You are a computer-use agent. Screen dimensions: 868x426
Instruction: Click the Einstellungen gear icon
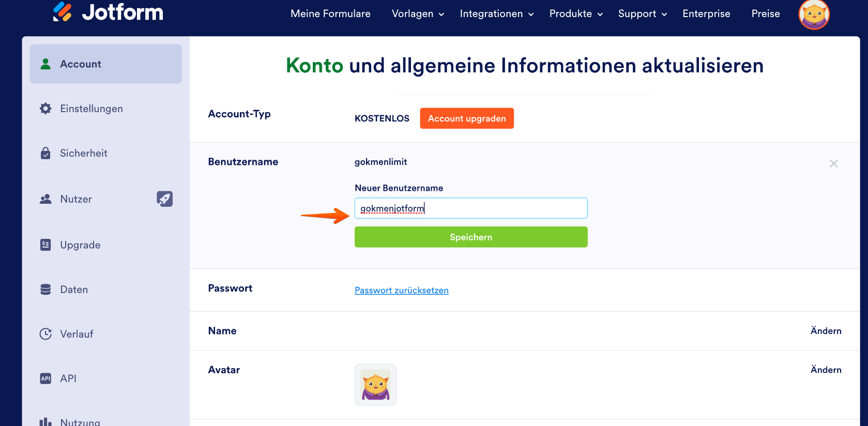pos(45,109)
